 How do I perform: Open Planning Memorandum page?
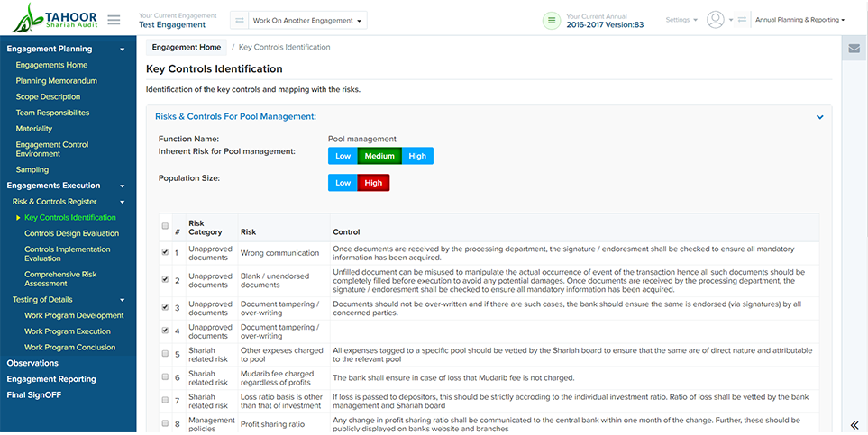(57, 81)
